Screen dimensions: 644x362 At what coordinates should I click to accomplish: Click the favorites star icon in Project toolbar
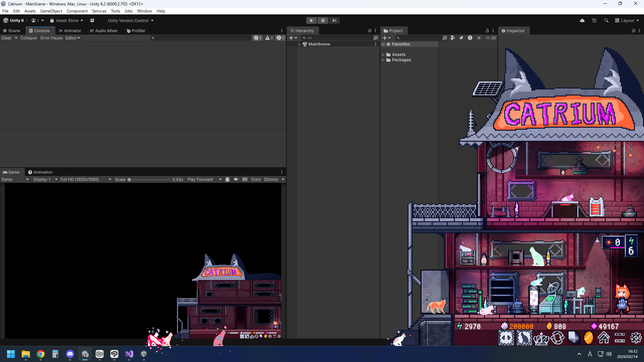click(x=479, y=38)
